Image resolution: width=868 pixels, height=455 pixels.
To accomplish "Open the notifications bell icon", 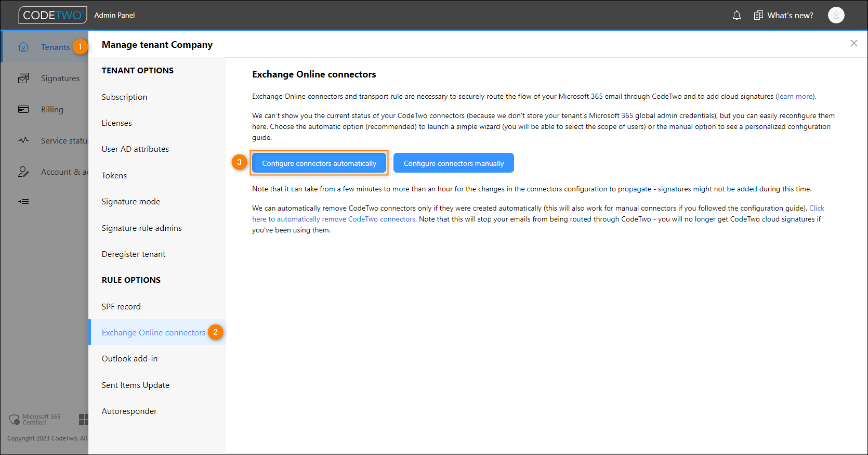I will tap(737, 16).
